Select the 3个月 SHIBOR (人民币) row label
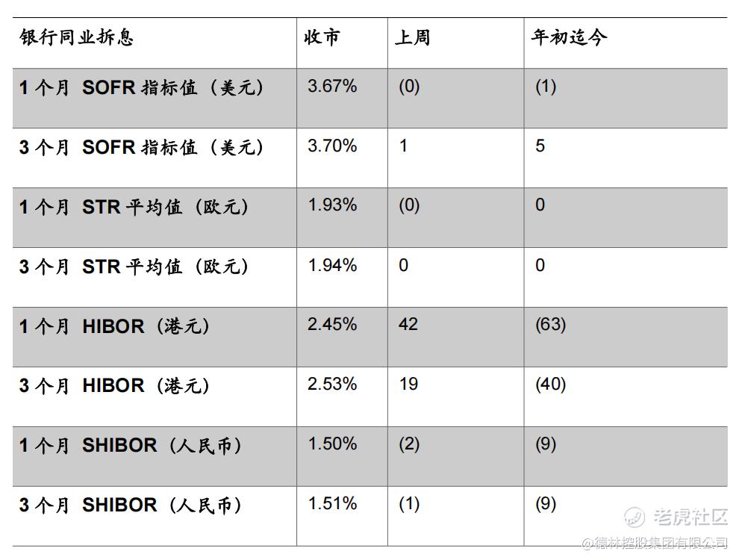This screenshot has width=742, height=560. click(130, 505)
